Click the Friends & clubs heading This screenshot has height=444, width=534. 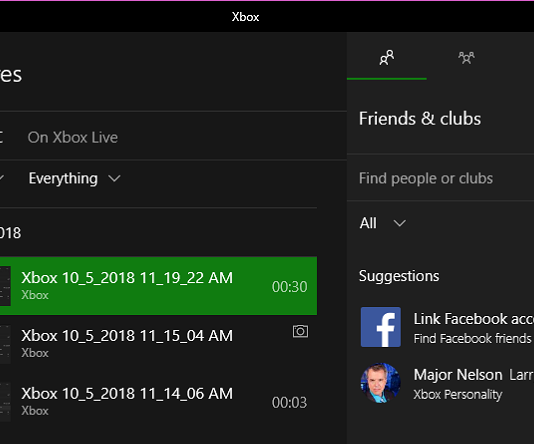coord(420,118)
